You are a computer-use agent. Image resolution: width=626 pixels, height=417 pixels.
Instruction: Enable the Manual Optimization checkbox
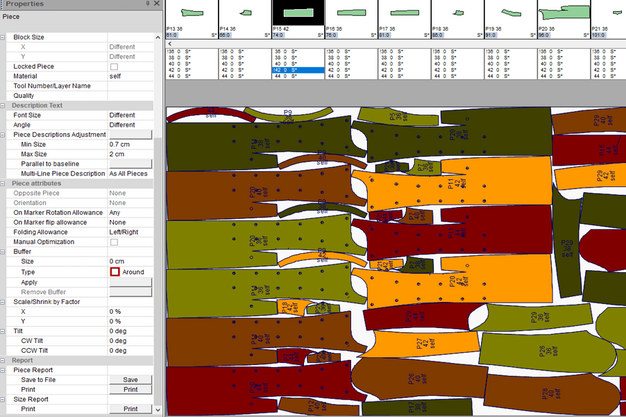tap(114, 242)
